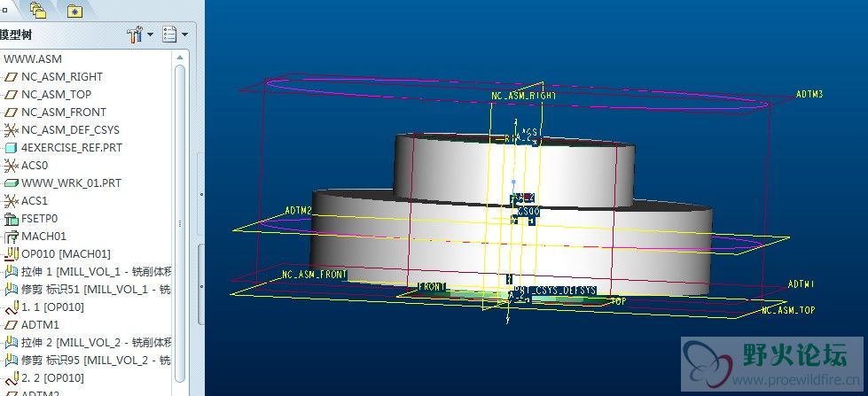The image size is (868, 396).
Task: Click the 修剪 标识51 trim feature icon
Action: point(11,290)
